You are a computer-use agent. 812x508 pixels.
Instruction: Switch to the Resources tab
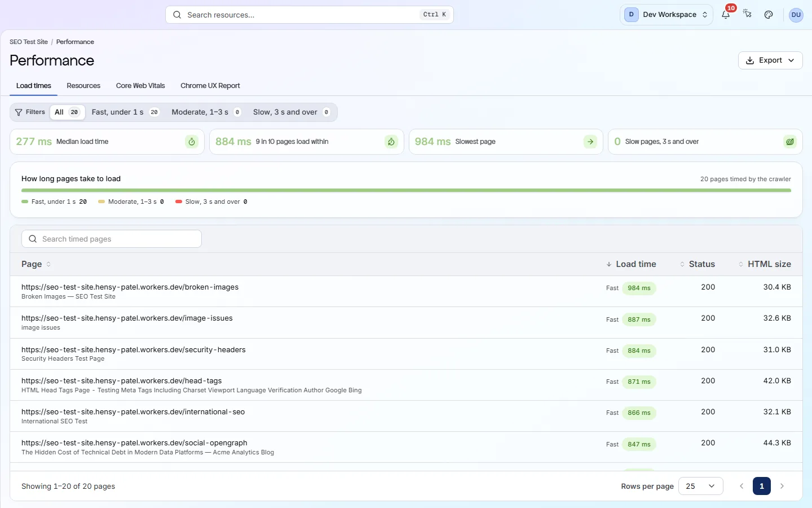pos(83,86)
